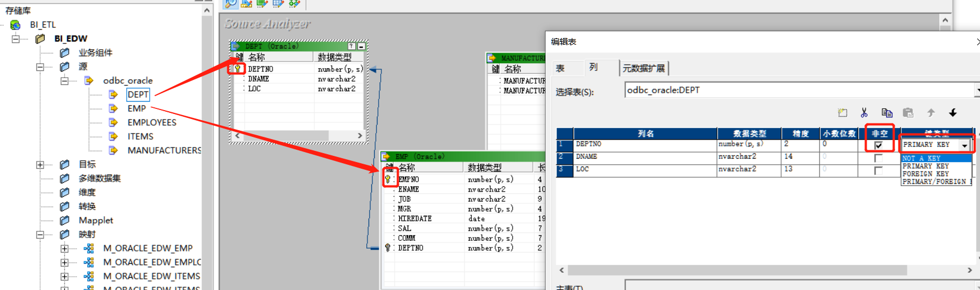Click row number 1 header in the grid
980x290 pixels.
pyautogui.click(x=565, y=145)
